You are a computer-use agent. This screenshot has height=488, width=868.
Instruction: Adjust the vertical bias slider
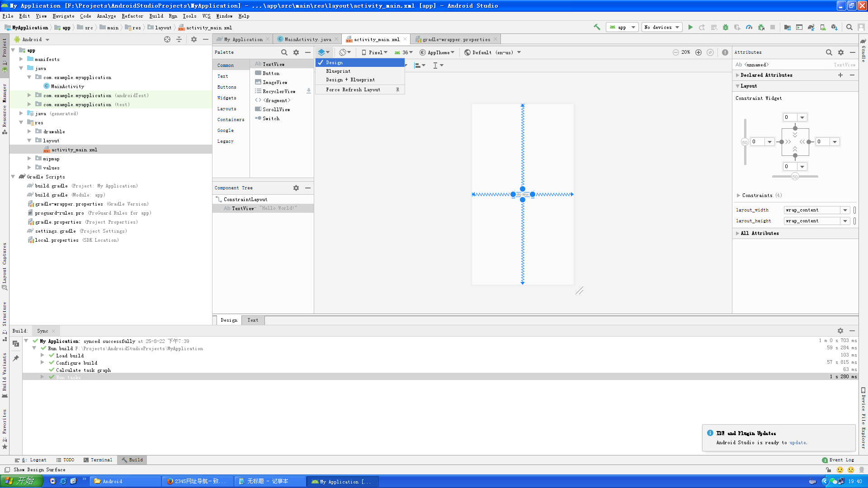click(x=745, y=142)
